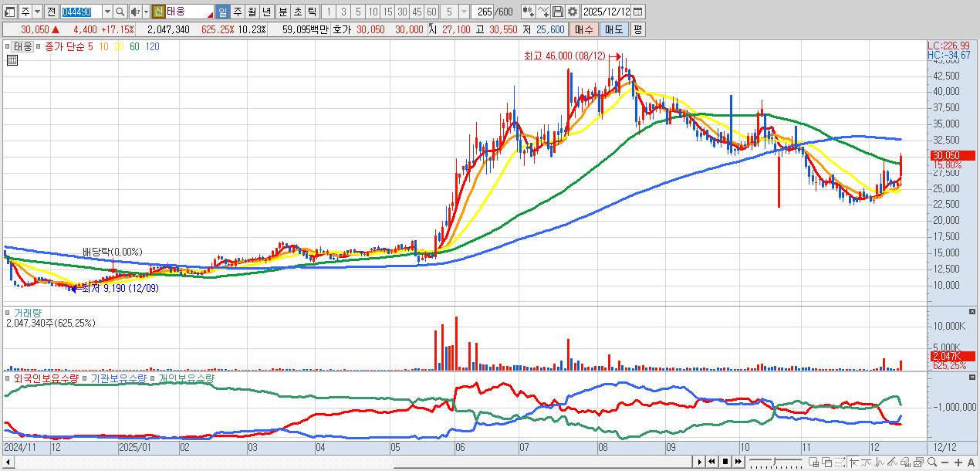This screenshot has height=471, width=980.
Task: Click the crosshair cursor tool icon
Action: 854,463
